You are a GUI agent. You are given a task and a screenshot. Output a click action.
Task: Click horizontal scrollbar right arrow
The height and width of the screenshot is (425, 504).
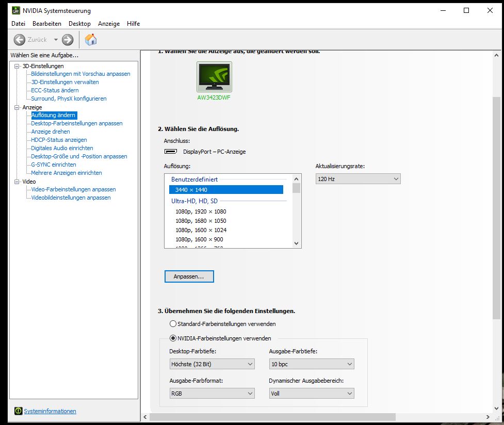click(x=488, y=417)
